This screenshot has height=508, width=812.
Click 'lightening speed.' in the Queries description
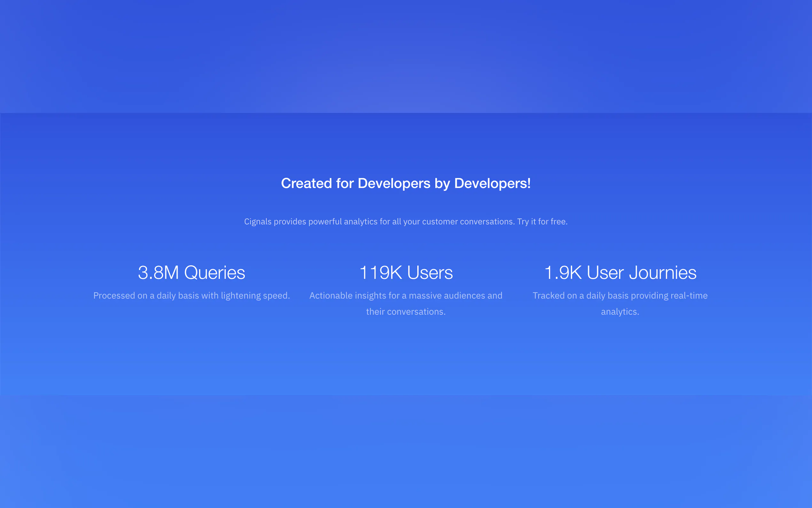[x=255, y=296]
